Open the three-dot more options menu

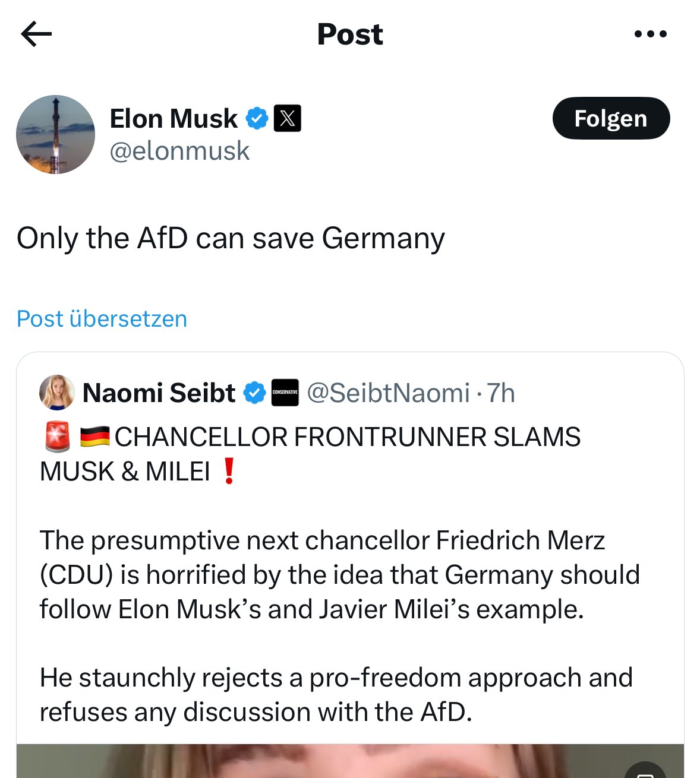[650, 34]
